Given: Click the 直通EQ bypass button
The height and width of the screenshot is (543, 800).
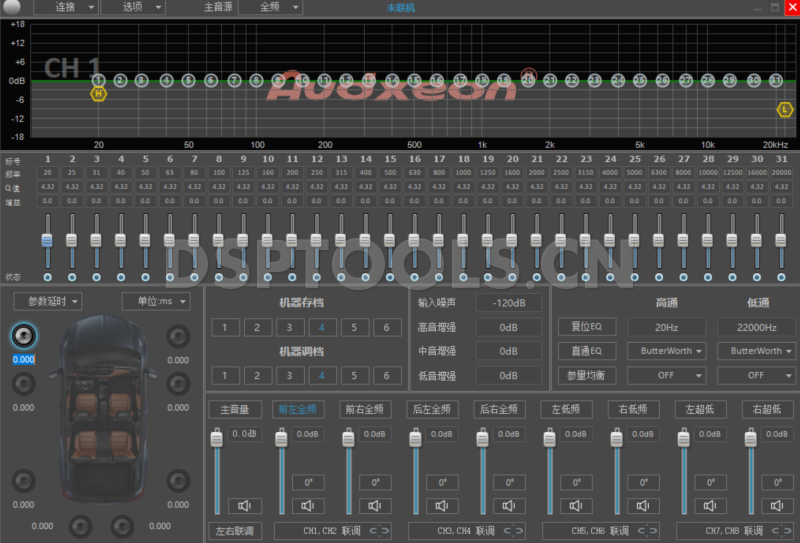Looking at the screenshot, I should click(587, 351).
